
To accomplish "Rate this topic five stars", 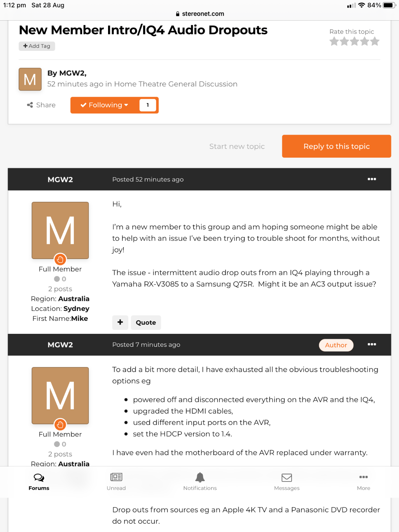I will coord(375,42).
